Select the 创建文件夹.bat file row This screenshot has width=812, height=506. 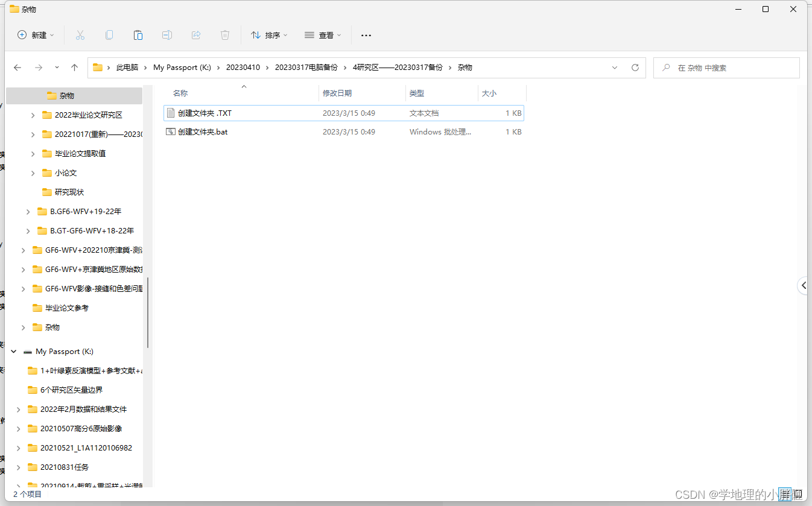344,131
